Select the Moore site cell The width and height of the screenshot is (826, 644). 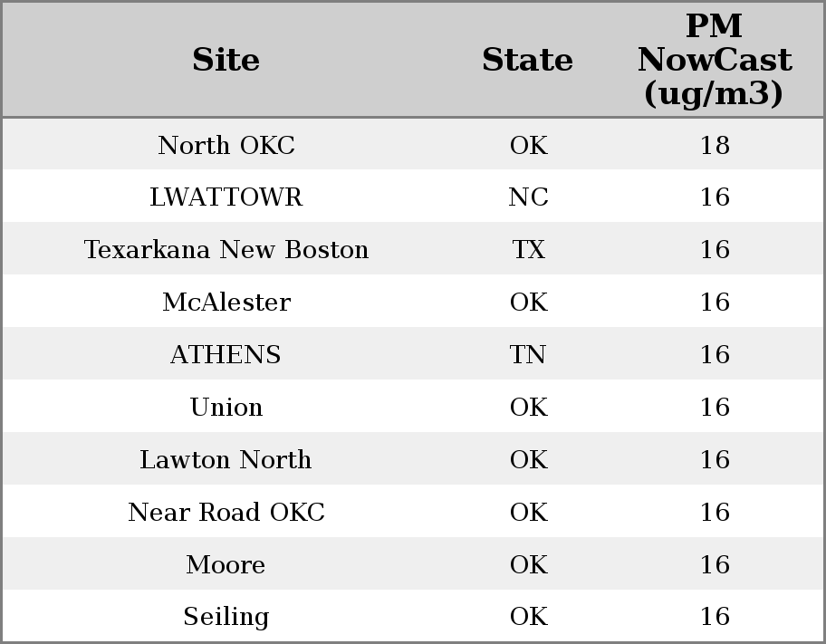pyautogui.click(x=226, y=564)
